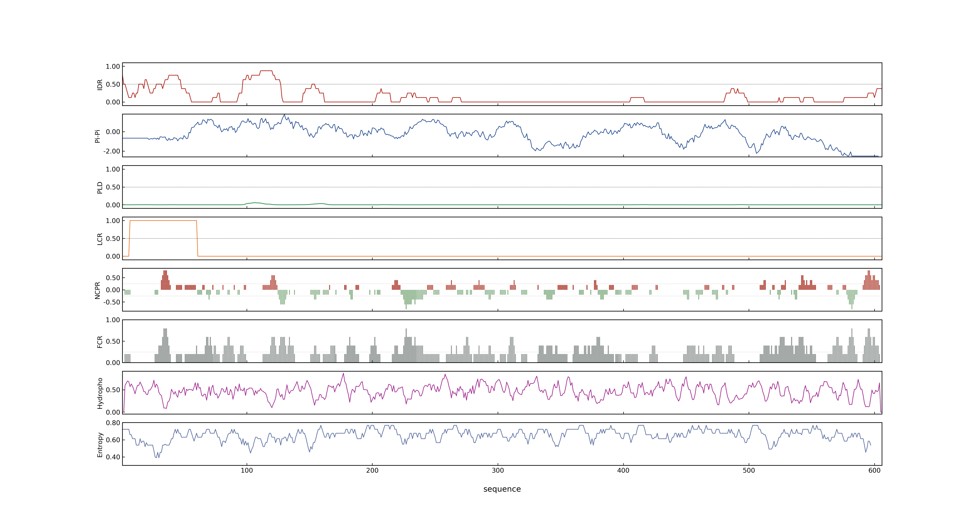
Task: Click the x-axis tick label 600
Action: 874,470
